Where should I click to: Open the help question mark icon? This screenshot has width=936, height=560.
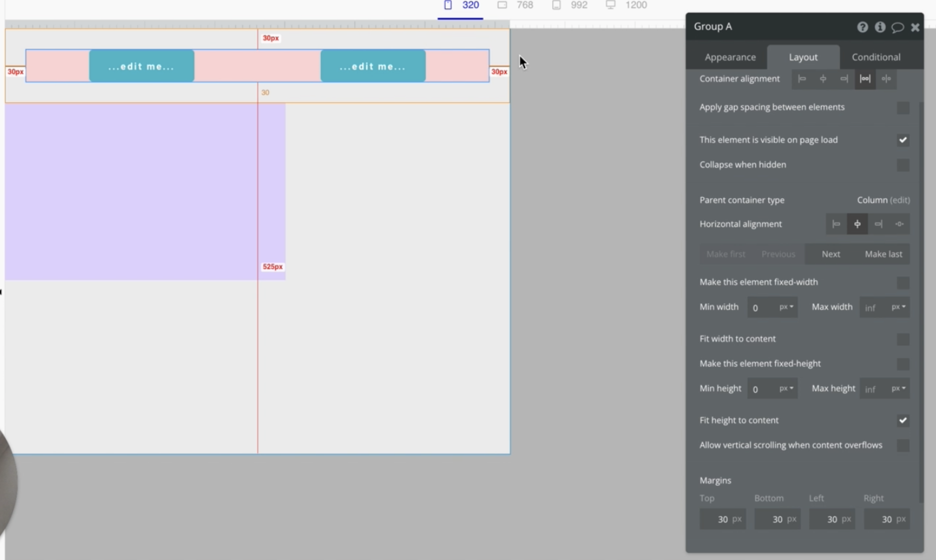[x=862, y=27]
